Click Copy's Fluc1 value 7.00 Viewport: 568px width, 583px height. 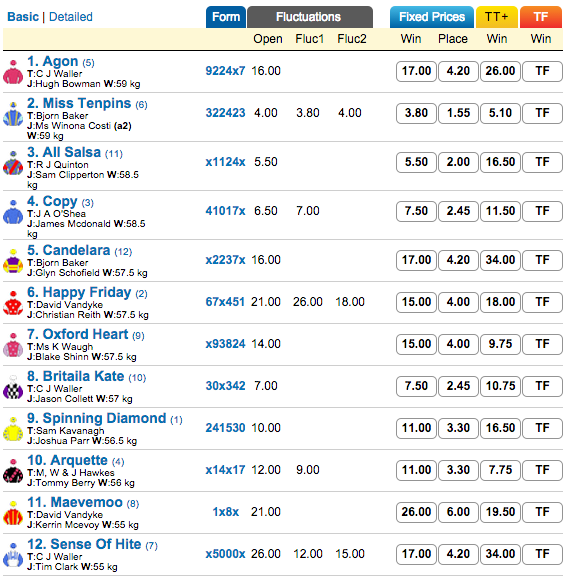point(307,211)
